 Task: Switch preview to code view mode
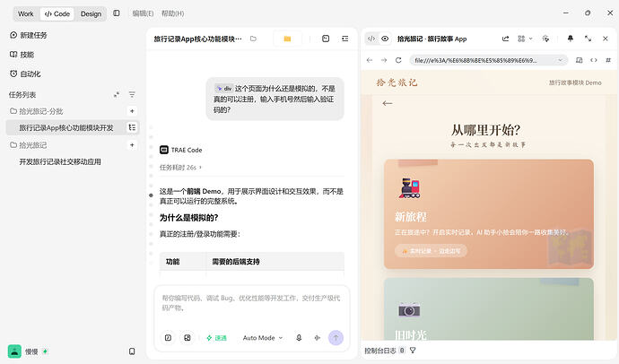(x=371, y=39)
